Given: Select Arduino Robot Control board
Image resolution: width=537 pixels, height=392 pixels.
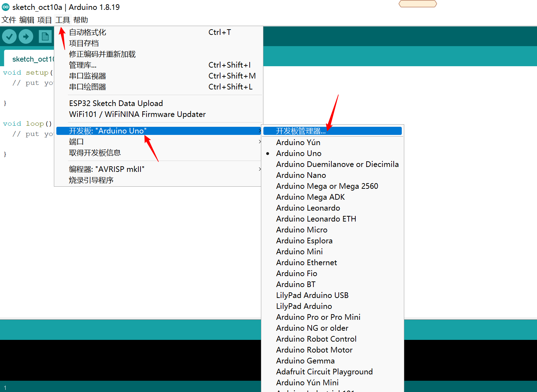Looking at the screenshot, I should click(332, 339).
